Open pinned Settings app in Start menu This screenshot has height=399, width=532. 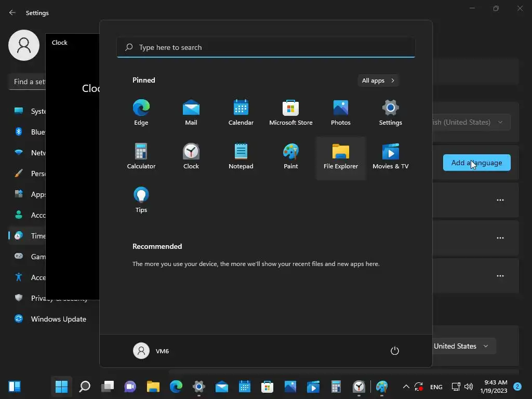point(391,112)
